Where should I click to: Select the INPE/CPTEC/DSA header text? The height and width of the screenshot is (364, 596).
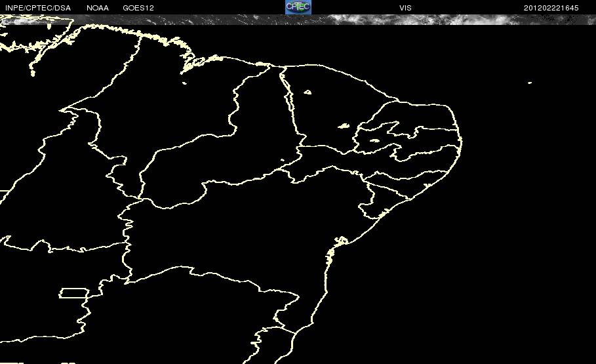click(x=38, y=8)
